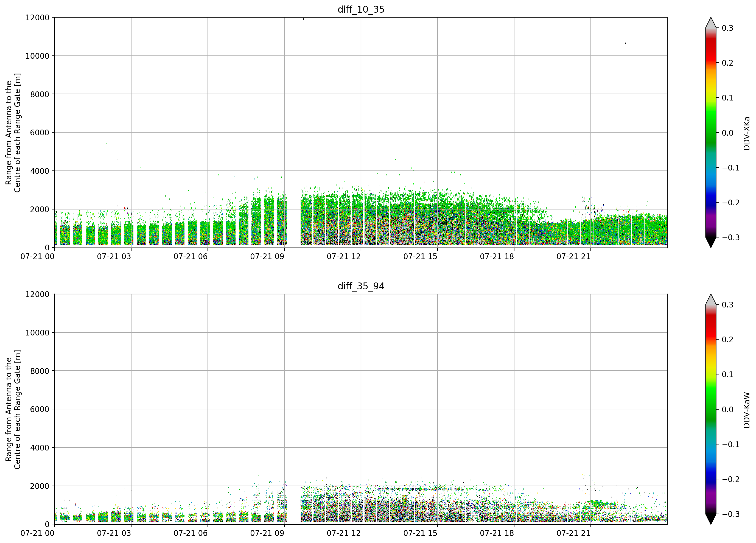Click the black lower arrow of the DDV-KaW colorbar
The image size is (756, 543).
[711, 519]
